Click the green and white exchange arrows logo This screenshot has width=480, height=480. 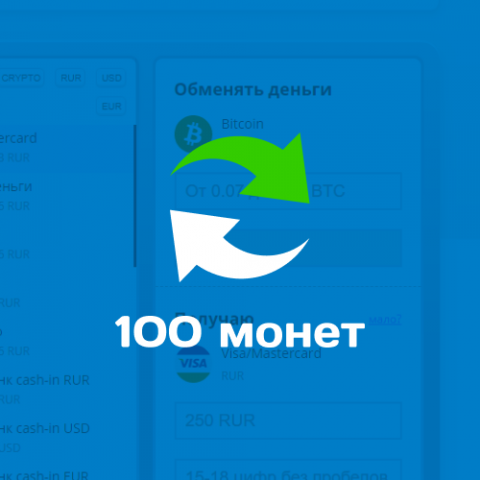[240, 207]
